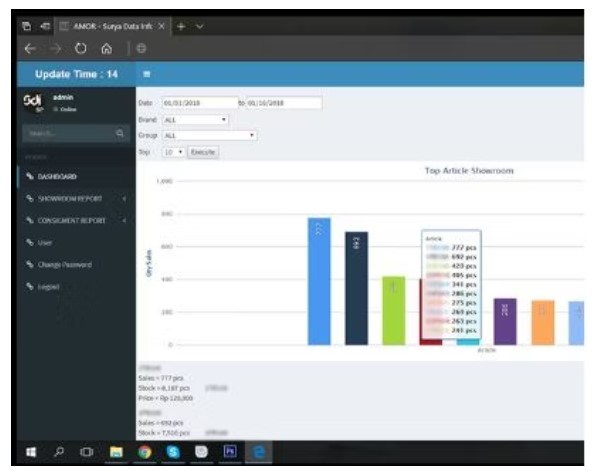Click the globe site info icon

point(141,49)
